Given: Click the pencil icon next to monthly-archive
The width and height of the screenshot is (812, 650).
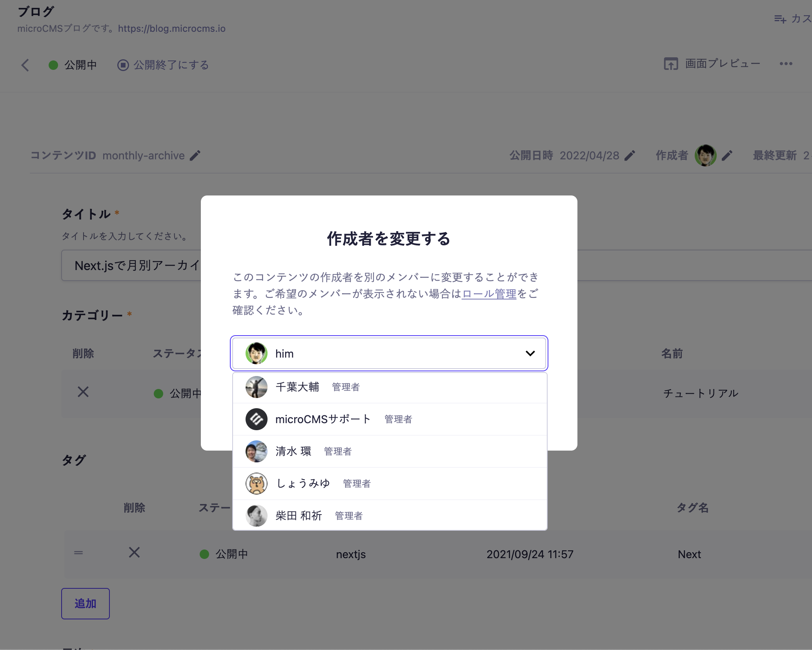Looking at the screenshot, I should click(x=195, y=156).
